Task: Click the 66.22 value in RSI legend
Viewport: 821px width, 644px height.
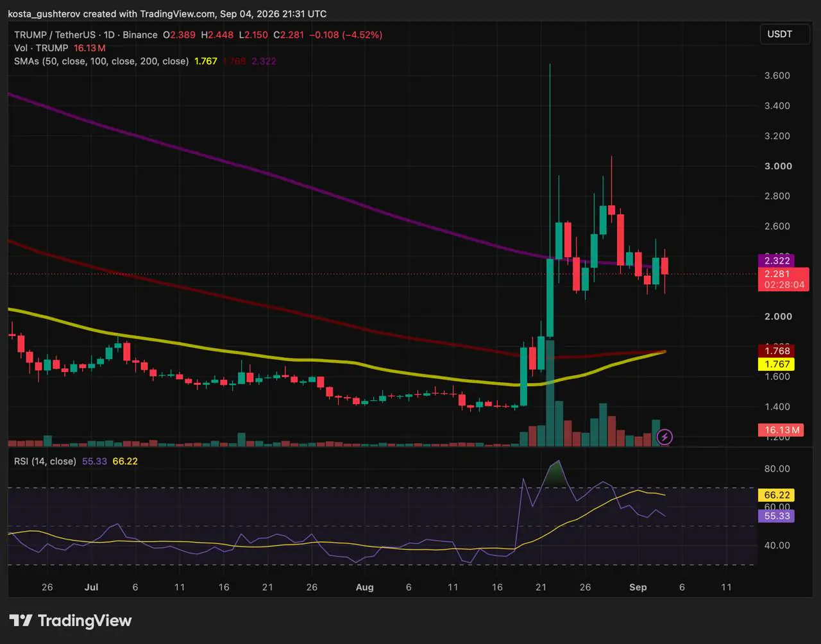Action: click(125, 461)
